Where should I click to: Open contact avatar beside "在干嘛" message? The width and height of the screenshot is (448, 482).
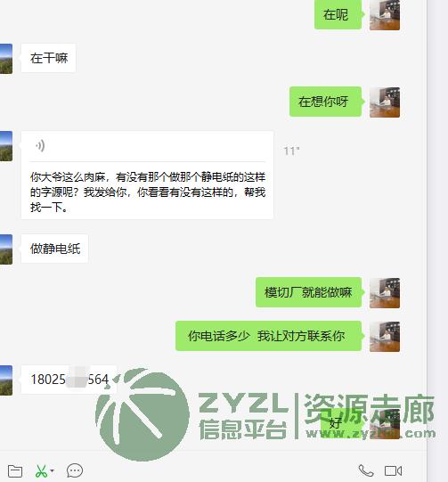[6, 59]
